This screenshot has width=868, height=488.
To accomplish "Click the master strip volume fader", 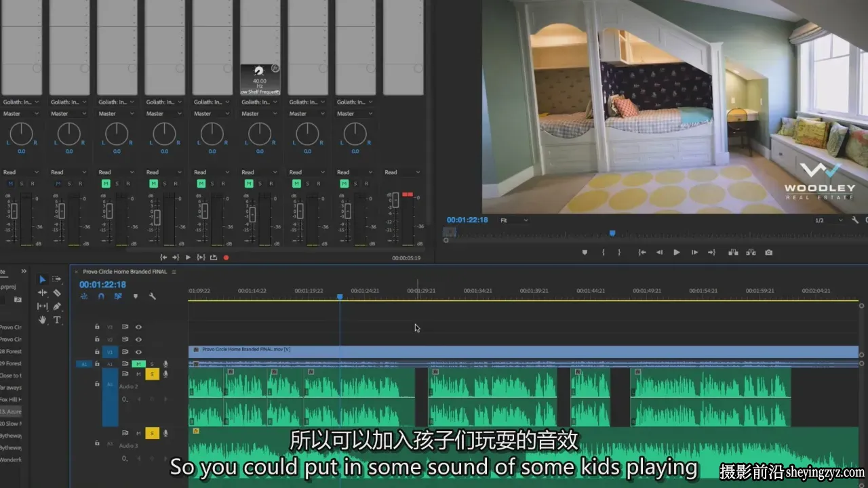I will 396,200.
